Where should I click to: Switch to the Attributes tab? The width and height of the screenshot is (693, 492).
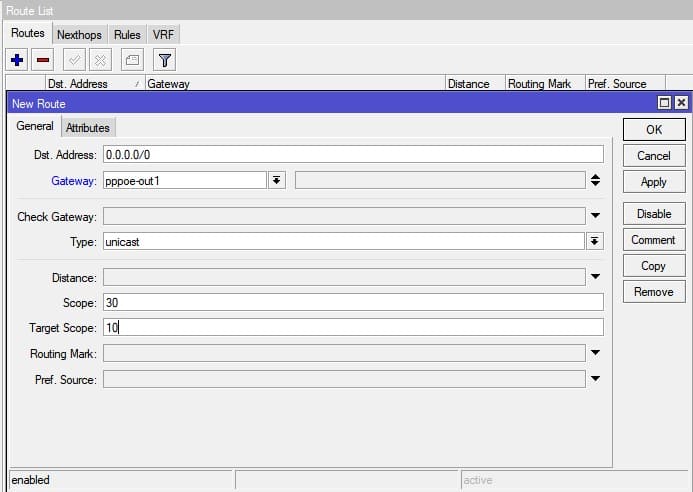click(x=88, y=128)
